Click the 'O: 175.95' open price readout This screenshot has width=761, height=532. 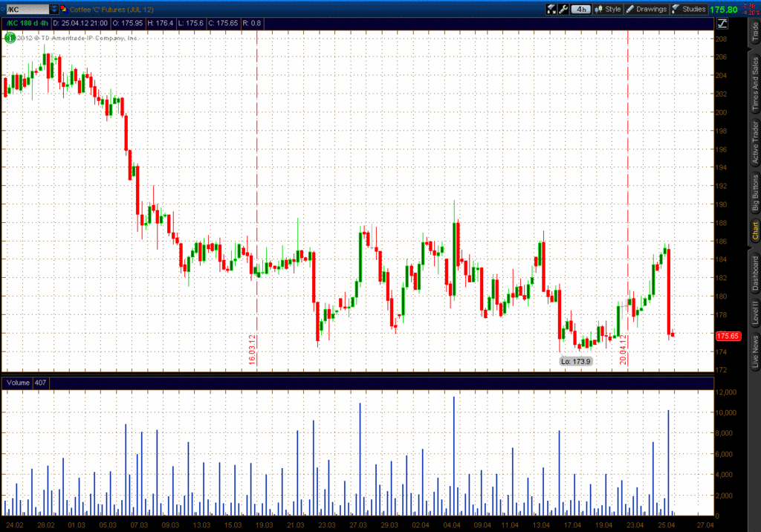128,23
